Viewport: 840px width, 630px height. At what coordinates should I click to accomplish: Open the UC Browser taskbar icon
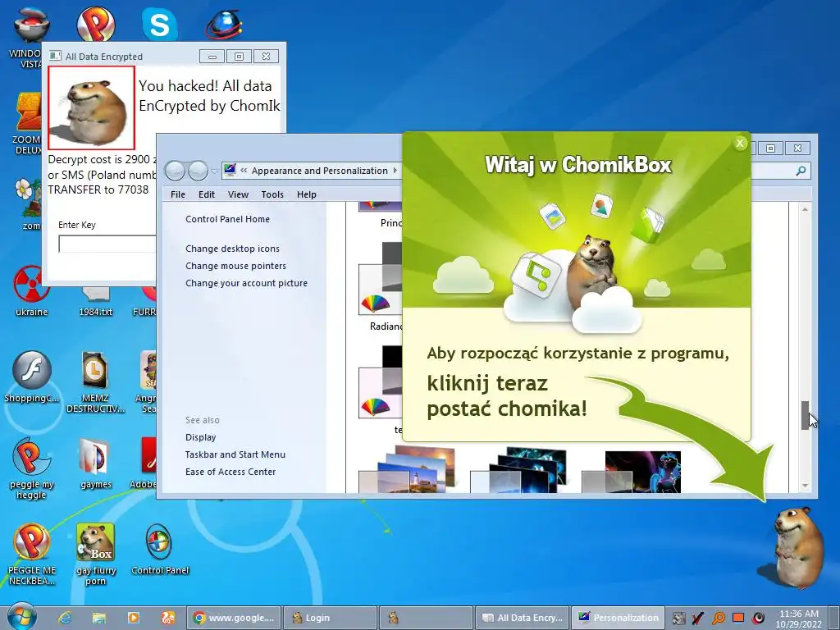[167, 618]
